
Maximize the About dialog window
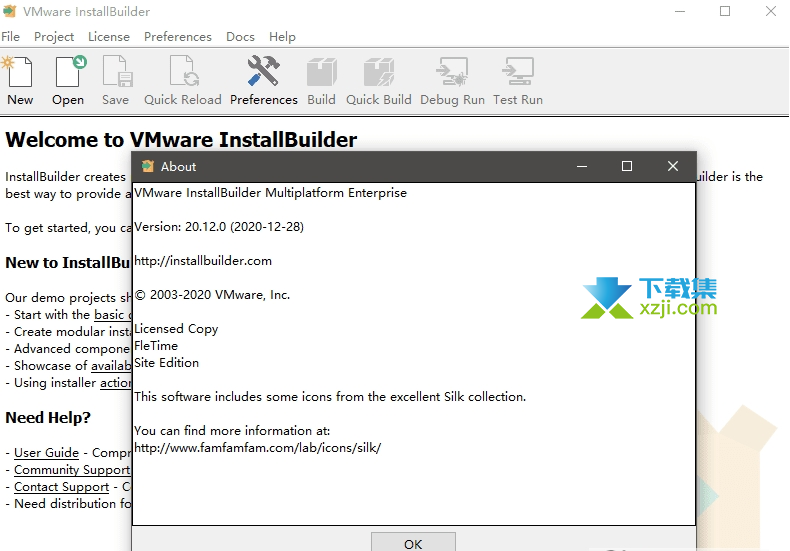click(627, 166)
